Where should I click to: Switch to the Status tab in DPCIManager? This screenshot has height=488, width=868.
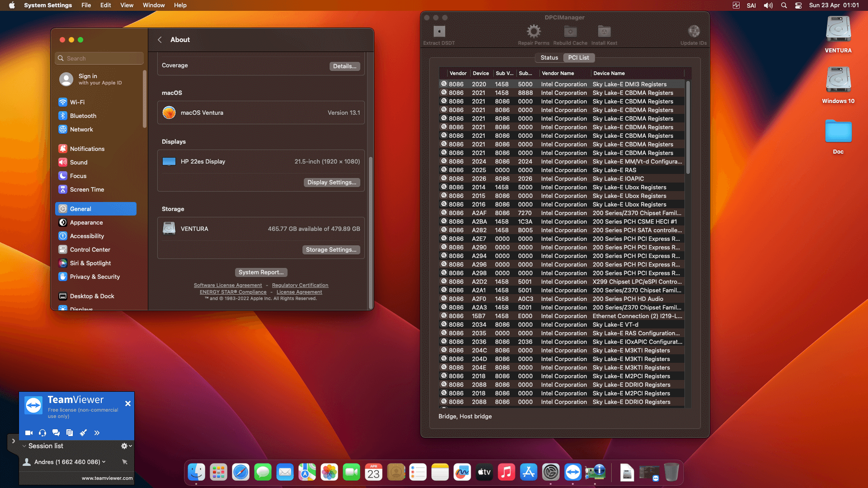(549, 57)
